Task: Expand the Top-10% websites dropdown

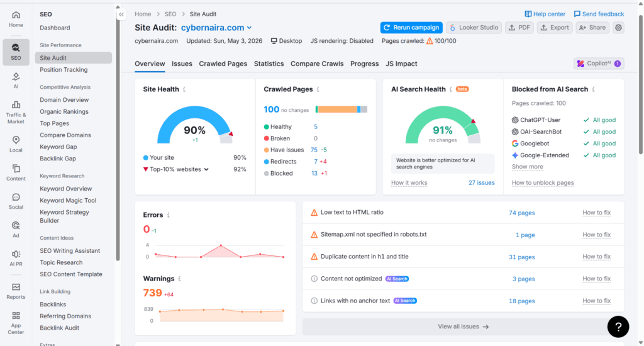Action: click(206, 169)
